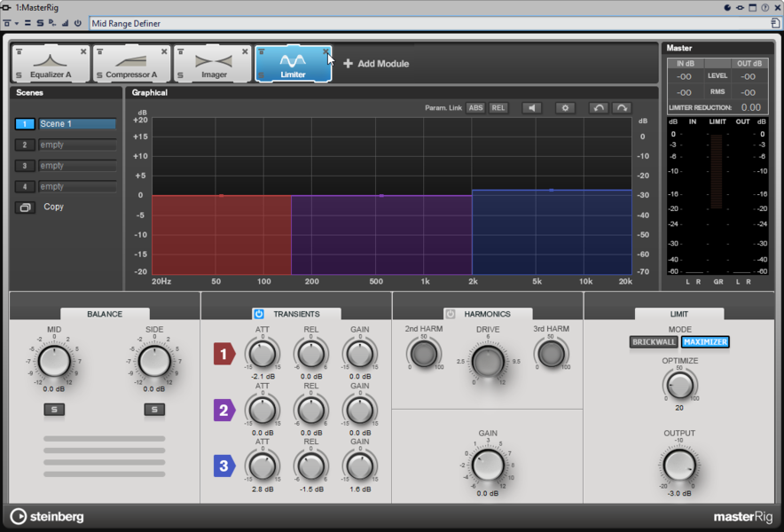Screen dimensions: 784x532
Task: Click the bar-graph icon in the top toolbar
Action: 65,24
